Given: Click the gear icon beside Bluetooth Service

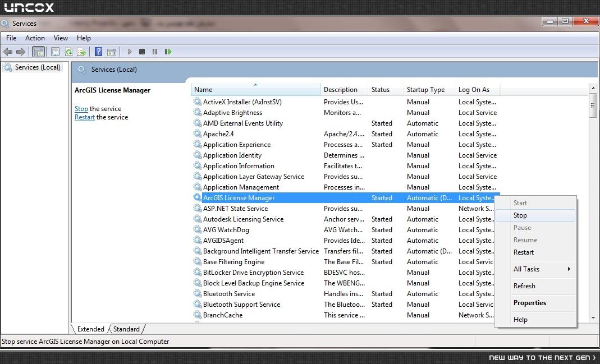Looking at the screenshot, I should tap(197, 294).
